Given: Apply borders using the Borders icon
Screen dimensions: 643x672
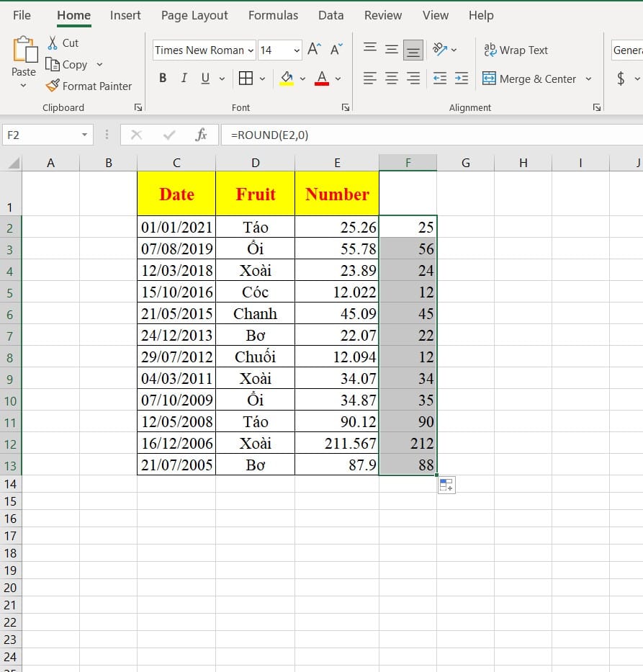Looking at the screenshot, I should 246,79.
